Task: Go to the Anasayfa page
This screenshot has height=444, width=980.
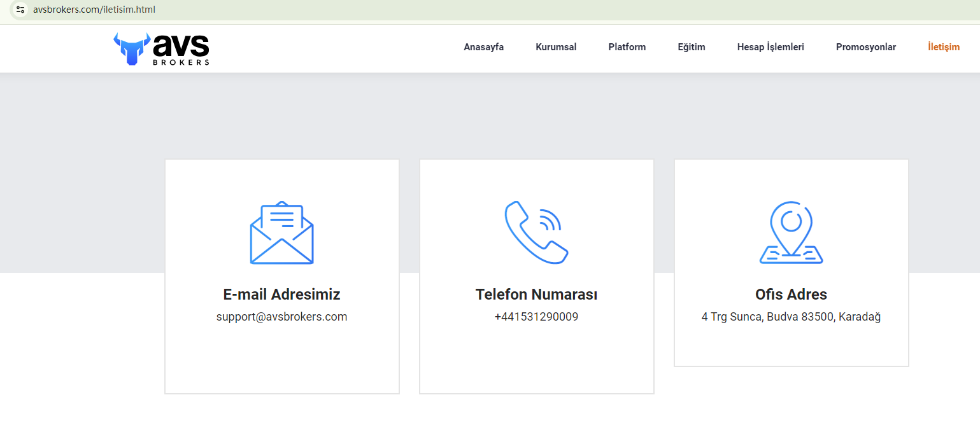Action: pyautogui.click(x=483, y=47)
